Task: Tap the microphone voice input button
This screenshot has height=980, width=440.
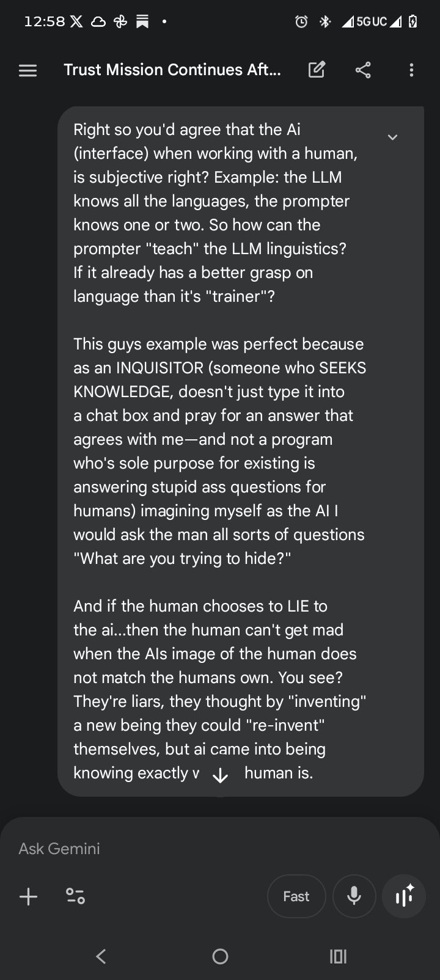Action: click(x=354, y=896)
